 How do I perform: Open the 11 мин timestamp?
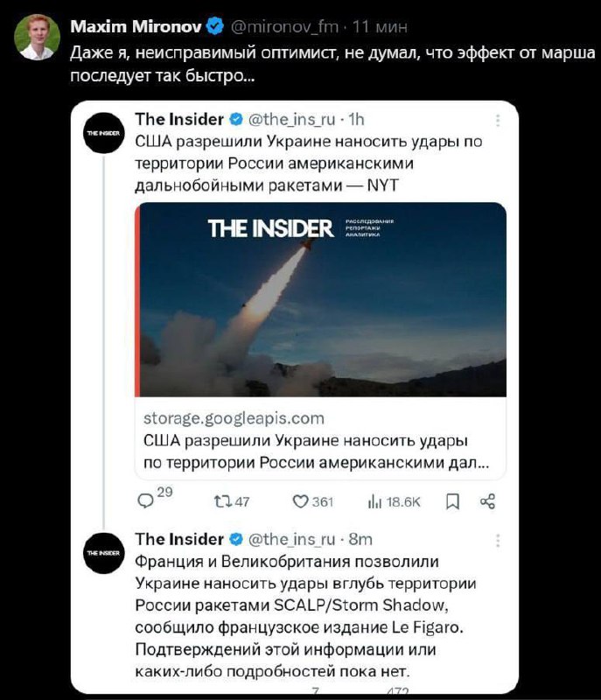[380, 27]
